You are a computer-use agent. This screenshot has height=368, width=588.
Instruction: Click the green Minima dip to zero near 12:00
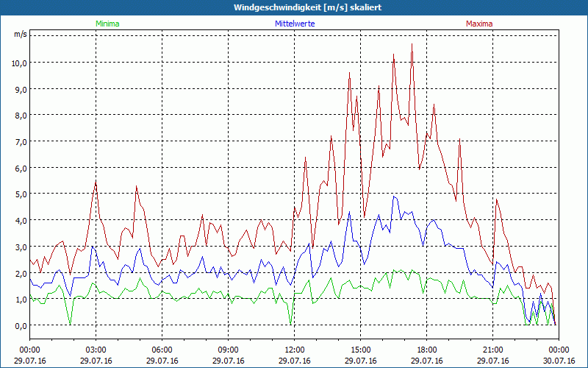tap(290, 324)
